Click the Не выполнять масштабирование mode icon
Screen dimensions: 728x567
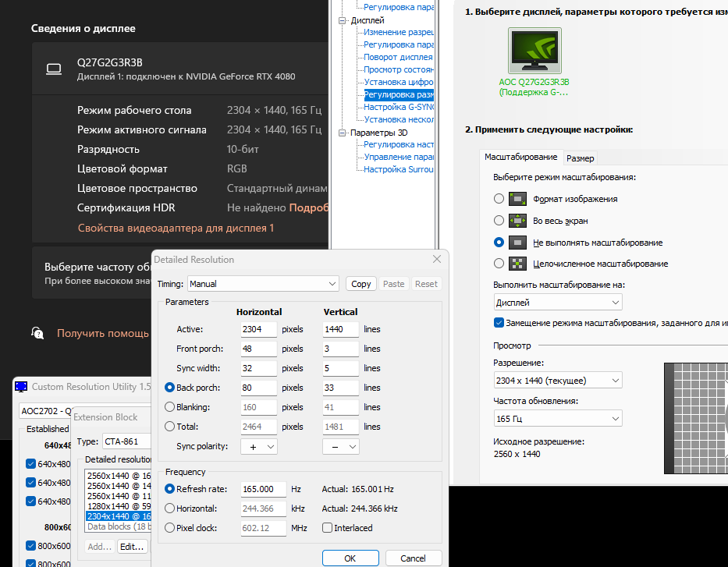[x=517, y=243]
